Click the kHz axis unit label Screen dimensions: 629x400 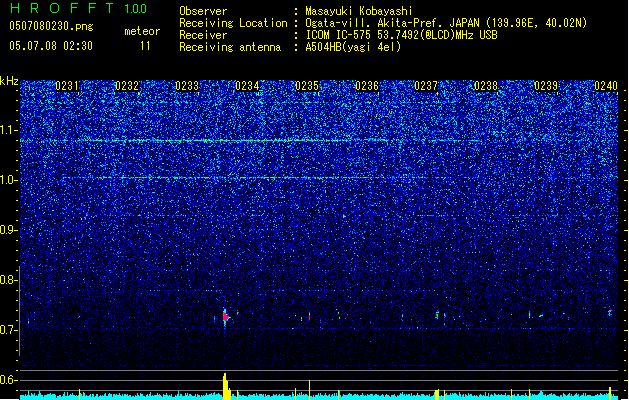tap(9, 81)
